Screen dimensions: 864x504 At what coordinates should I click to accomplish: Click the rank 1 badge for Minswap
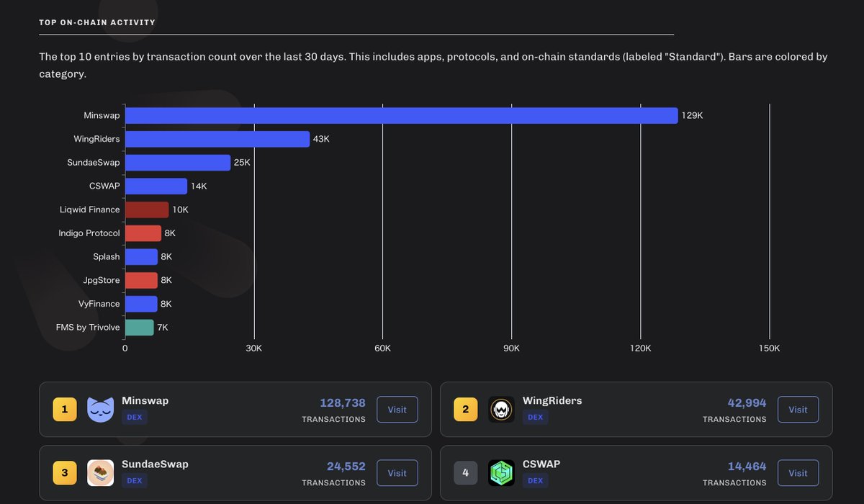(x=65, y=410)
